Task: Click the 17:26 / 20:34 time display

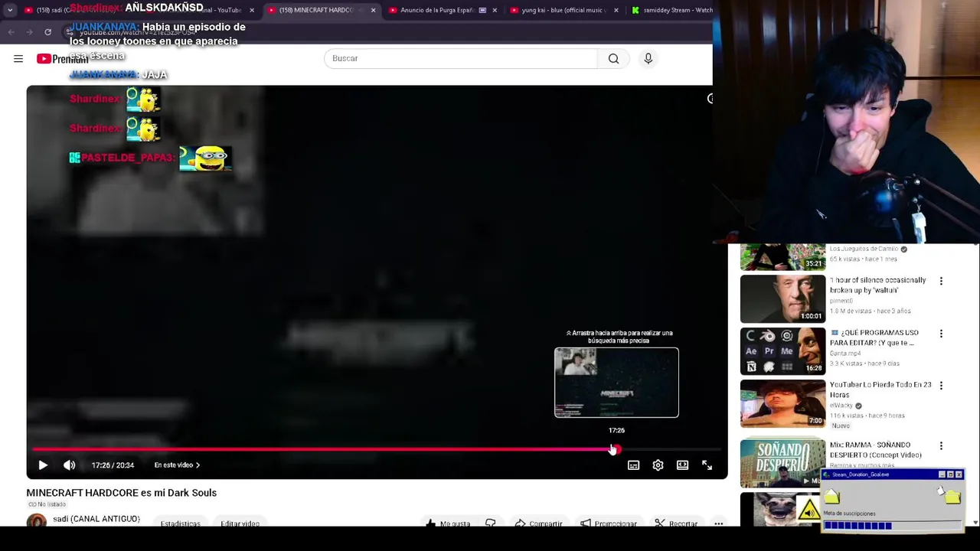Action: click(x=113, y=465)
